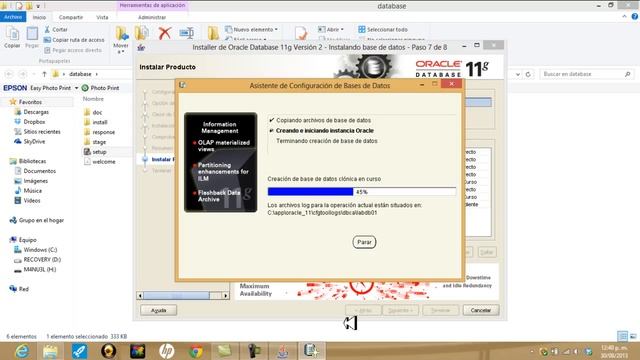The image size is (640, 360).
Task: Open Google Chrome from the taskbar
Action: (x=196, y=351)
